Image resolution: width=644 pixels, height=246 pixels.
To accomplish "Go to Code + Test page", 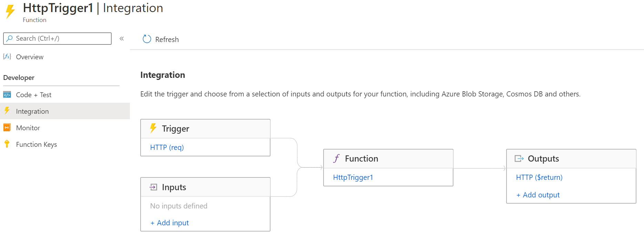I will [34, 95].
